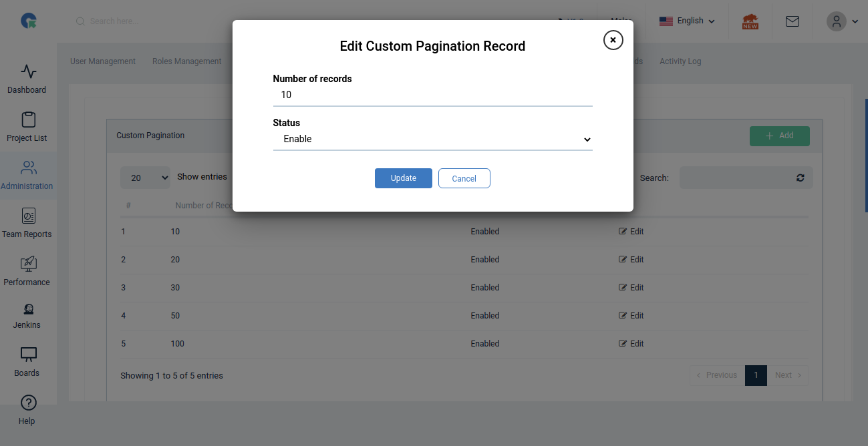Click the Enabled status of row 5

click(485, 344)
